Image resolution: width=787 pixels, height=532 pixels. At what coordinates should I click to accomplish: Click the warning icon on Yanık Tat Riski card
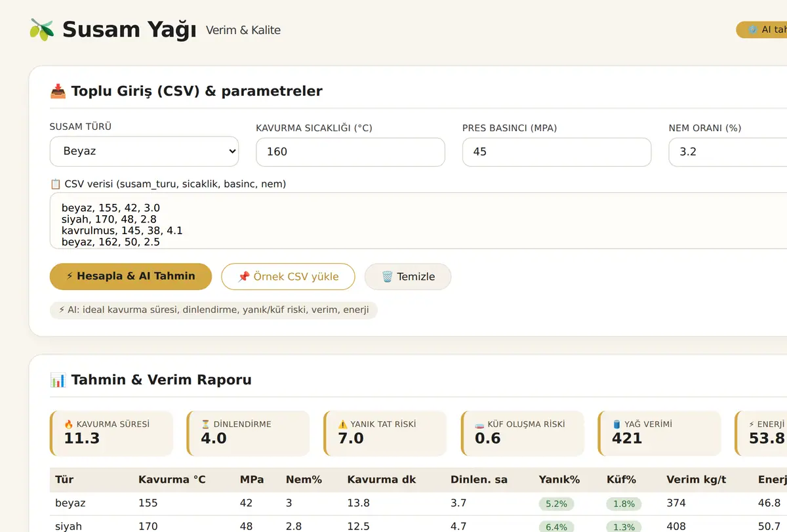coord(342,424)
